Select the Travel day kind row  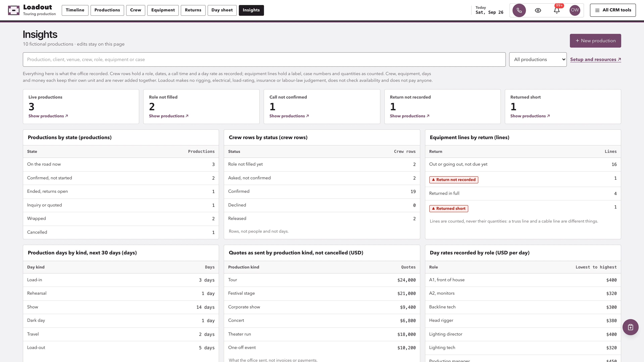tap(121, 334)
